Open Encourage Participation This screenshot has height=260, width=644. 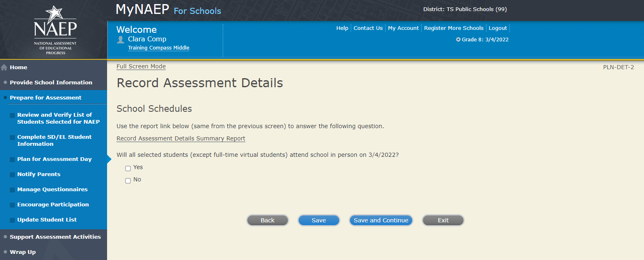(53, 204)
